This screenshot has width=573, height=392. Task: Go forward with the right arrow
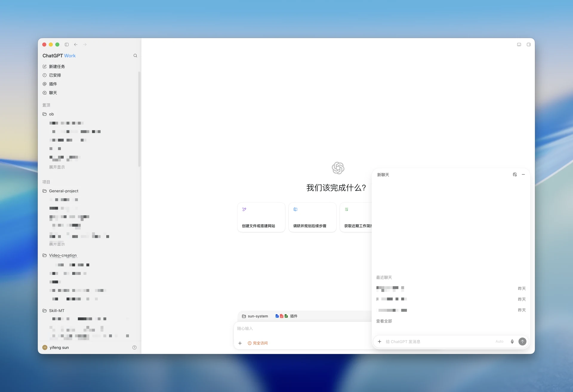pos(85,44)
